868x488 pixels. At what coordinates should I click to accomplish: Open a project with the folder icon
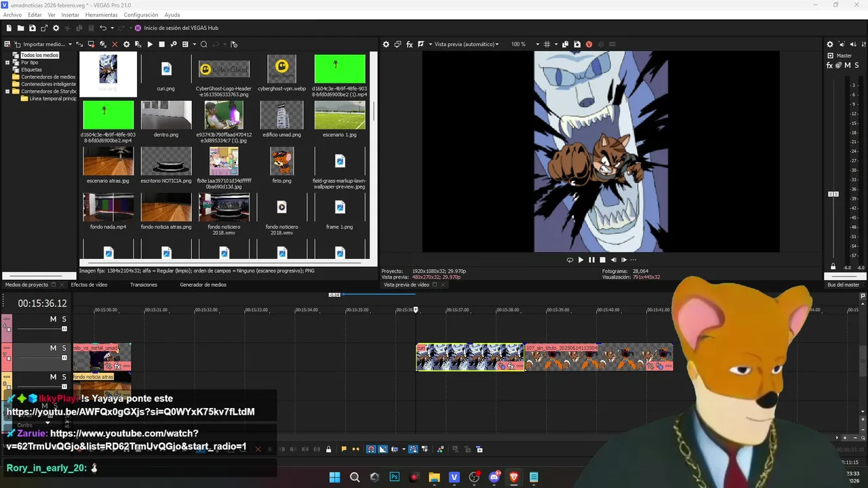(20, 28)
